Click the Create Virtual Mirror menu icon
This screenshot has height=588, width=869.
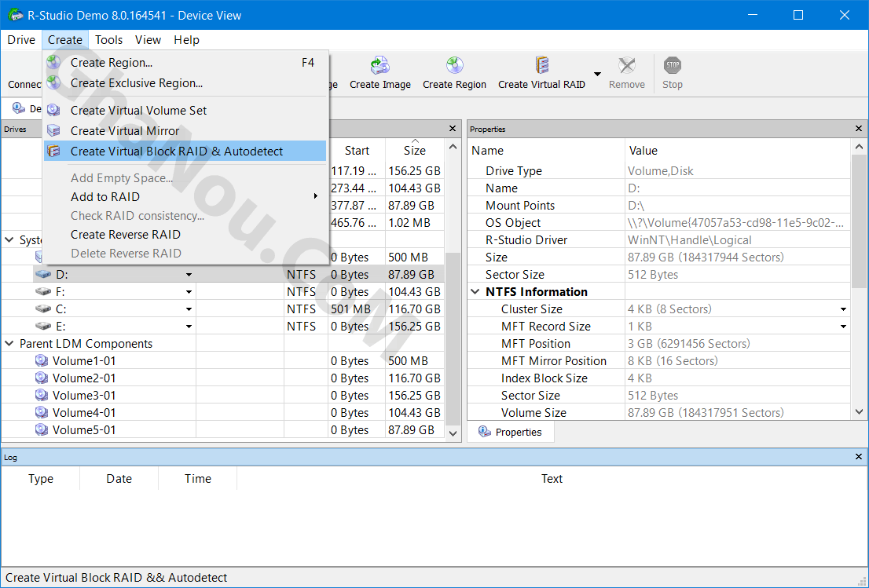[53, 130]
